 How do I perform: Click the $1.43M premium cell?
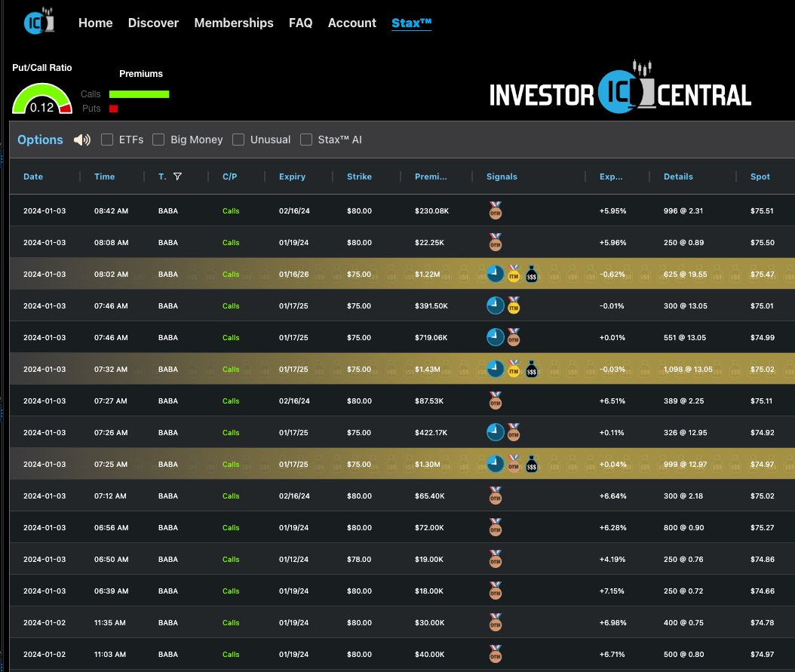tap(428, 370)
